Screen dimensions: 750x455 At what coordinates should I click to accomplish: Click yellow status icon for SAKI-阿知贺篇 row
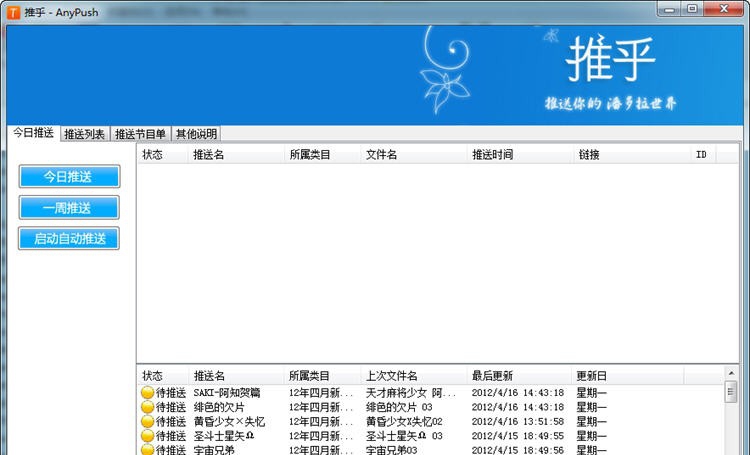(x=147, y=393)
